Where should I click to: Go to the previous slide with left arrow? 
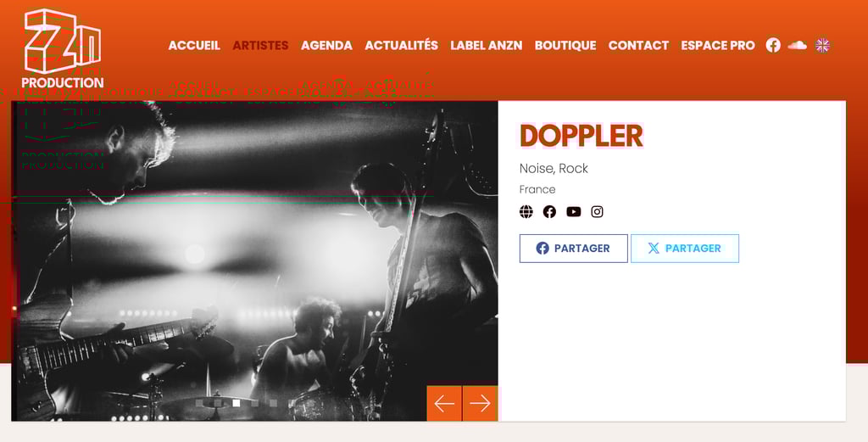pos(444,403)
